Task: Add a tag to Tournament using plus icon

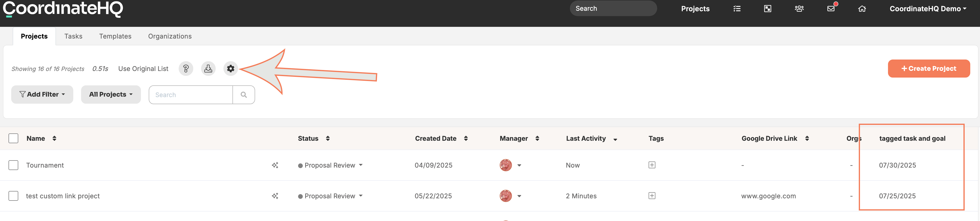Action: pyautogui.click(x=652, y=165)
